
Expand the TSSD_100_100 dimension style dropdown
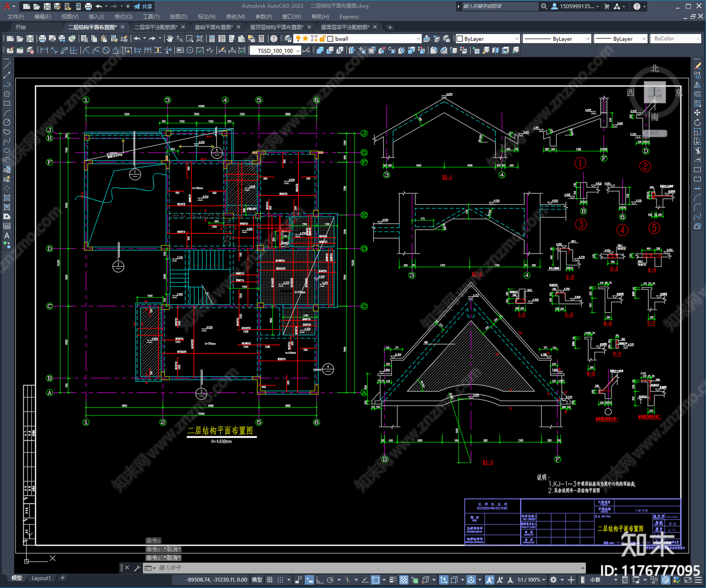(x=298, y=51)
